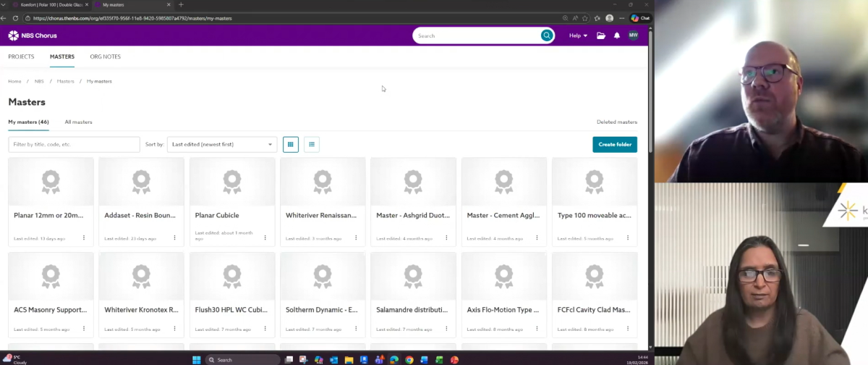The width and height of the screenshot is (868, 365).
Task: Open options menu for Planar 12mm or 20mm card
Action: [x=84, y=238]
